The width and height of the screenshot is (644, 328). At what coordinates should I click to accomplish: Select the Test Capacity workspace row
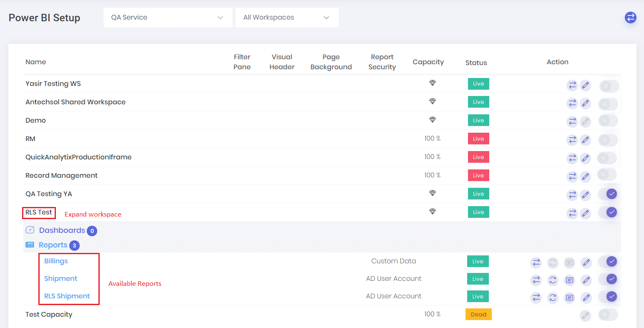click(49, 314)
